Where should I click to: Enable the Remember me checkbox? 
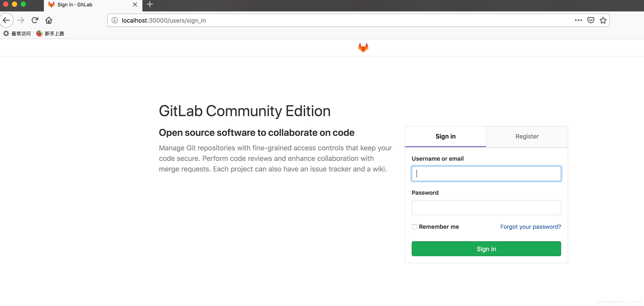[415, 227]
